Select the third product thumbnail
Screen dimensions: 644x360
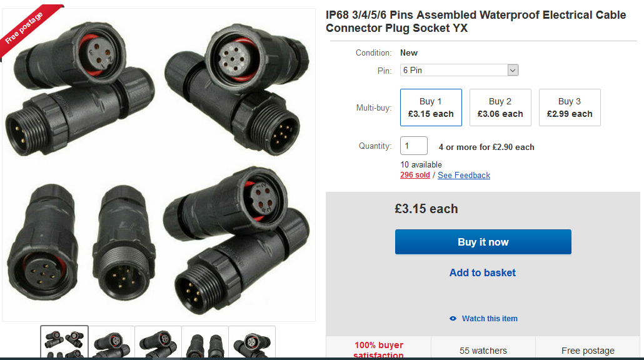click(x=158, y=342)
